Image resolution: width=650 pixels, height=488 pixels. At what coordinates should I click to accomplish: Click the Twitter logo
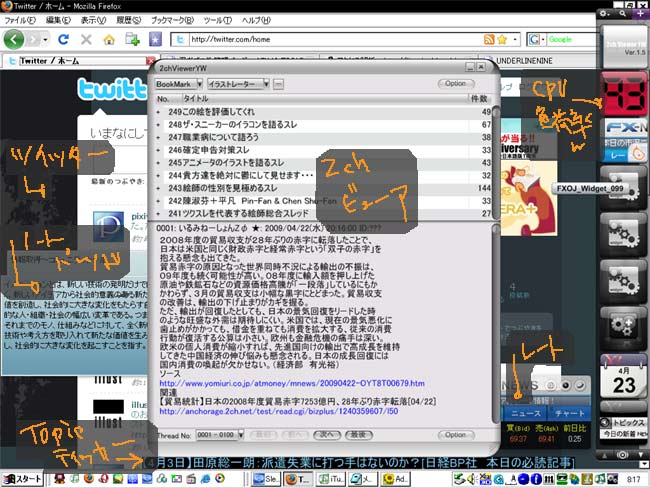coord(113,89)
